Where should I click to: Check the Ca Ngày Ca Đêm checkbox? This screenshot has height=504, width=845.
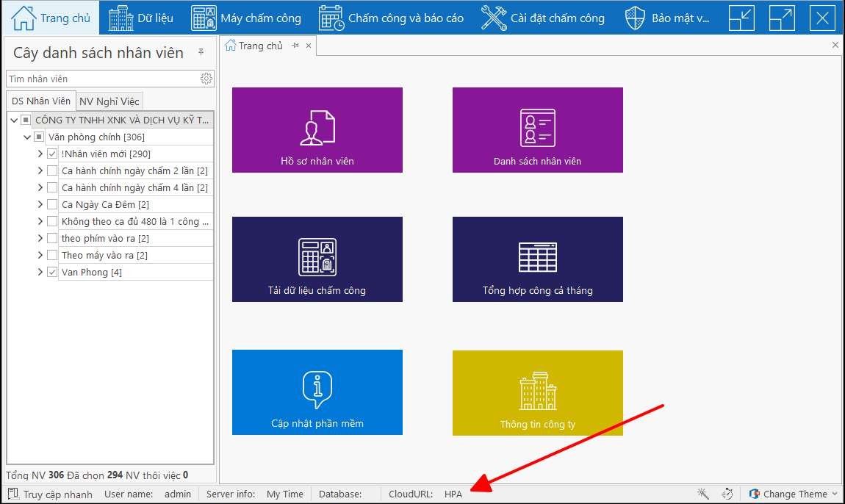52,205
